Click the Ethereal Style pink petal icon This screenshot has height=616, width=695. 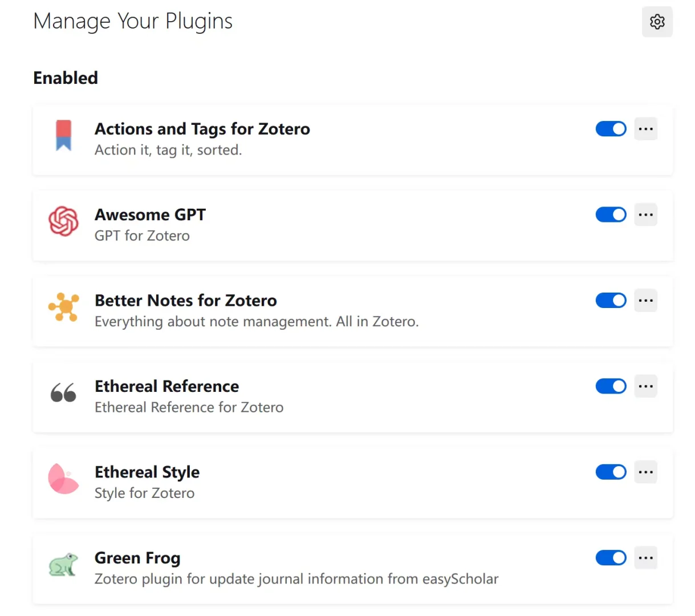63,479
